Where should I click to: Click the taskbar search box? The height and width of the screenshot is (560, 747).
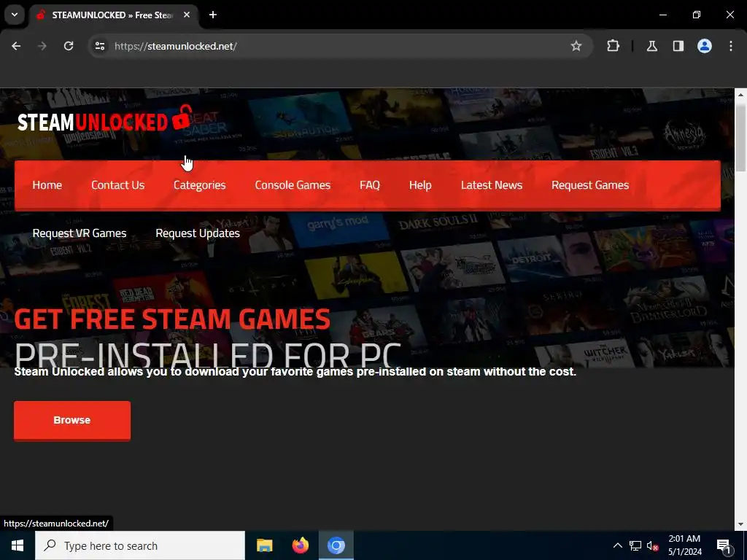pyautogui.click(x=140, y=545)
